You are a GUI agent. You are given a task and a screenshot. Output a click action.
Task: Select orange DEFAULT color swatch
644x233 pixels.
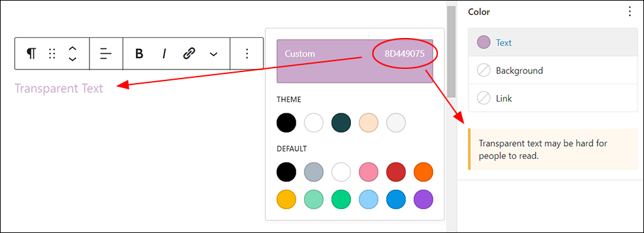(424, 172)
